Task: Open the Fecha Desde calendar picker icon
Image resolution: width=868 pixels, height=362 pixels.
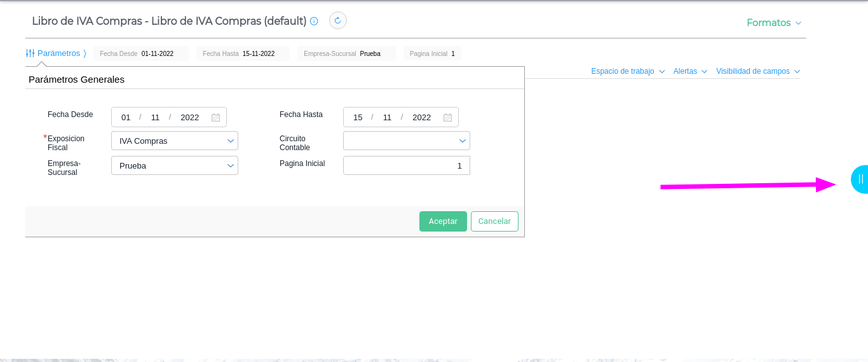Action: click(215, 118)
